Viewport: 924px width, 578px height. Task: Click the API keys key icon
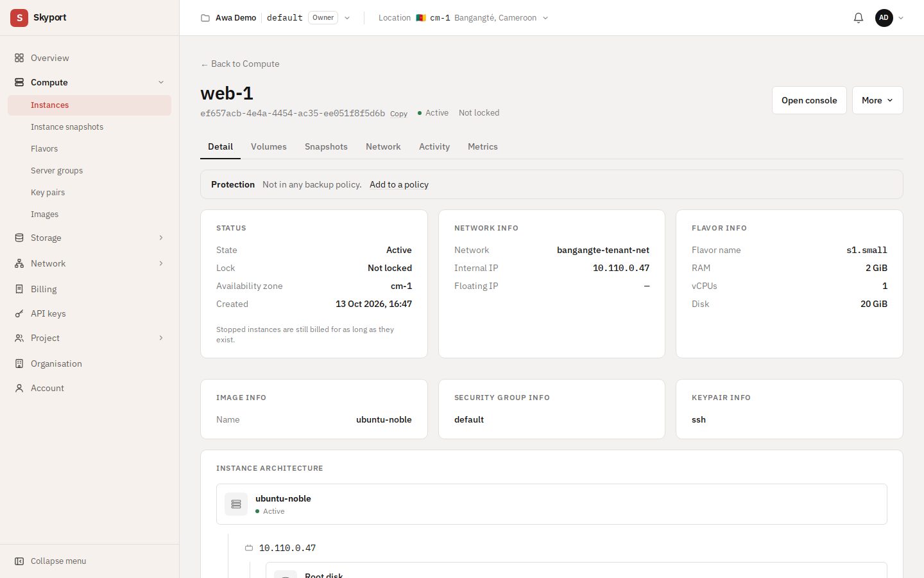tap(19, 313)
